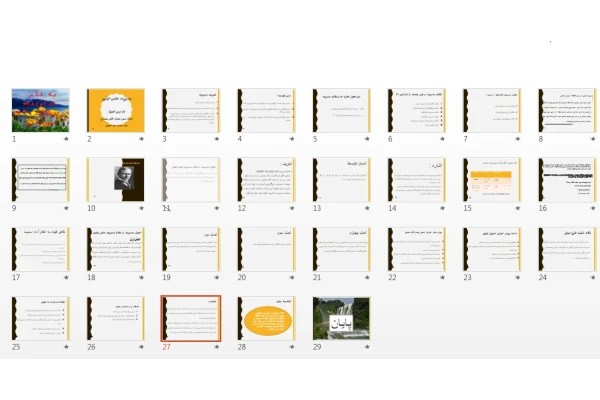Open slide 3 thumbnail

[191, 111]
